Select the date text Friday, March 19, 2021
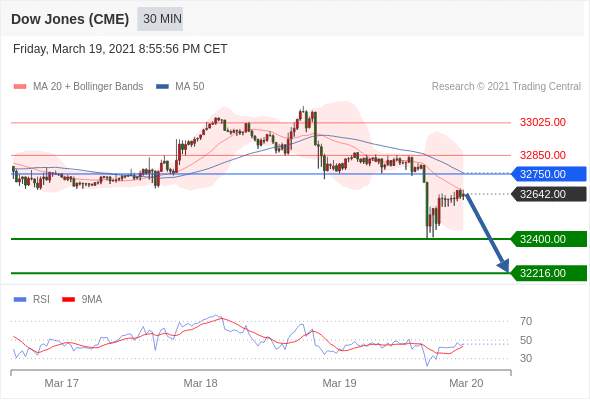This screenshot has width=590, height=400. click(x=74, y=49)
